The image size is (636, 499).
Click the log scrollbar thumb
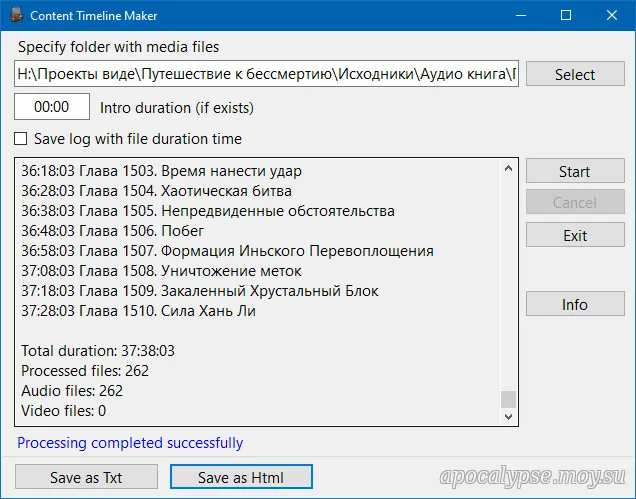(508, 398)
